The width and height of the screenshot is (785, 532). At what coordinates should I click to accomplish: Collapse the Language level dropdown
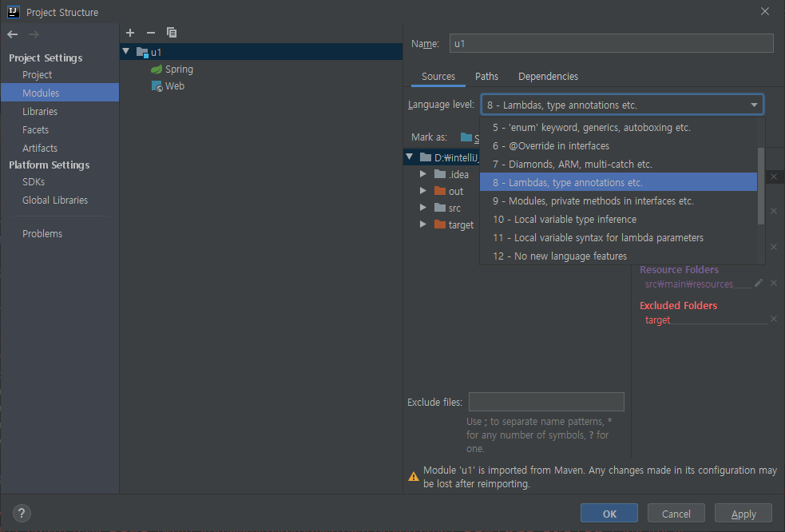(x=754, y=105)
